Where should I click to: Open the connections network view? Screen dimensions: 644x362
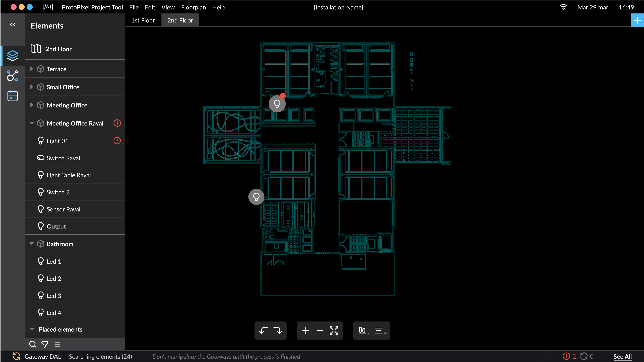tap(13, 75)
